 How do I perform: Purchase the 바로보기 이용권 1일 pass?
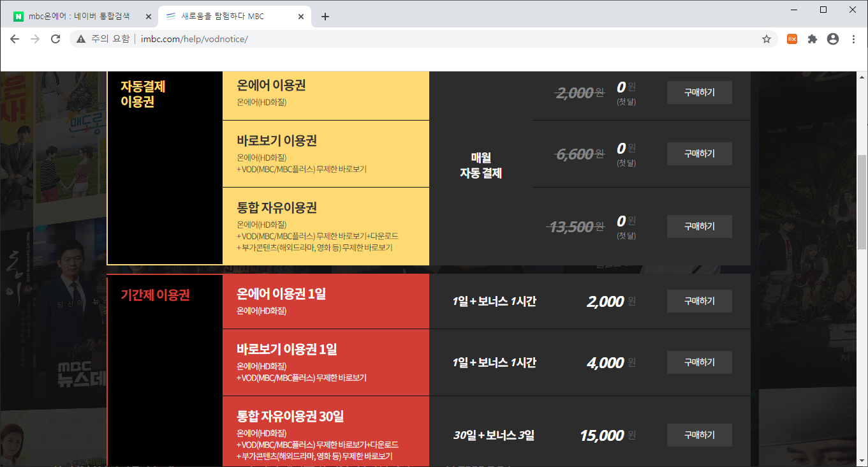[x=700, y=362]
